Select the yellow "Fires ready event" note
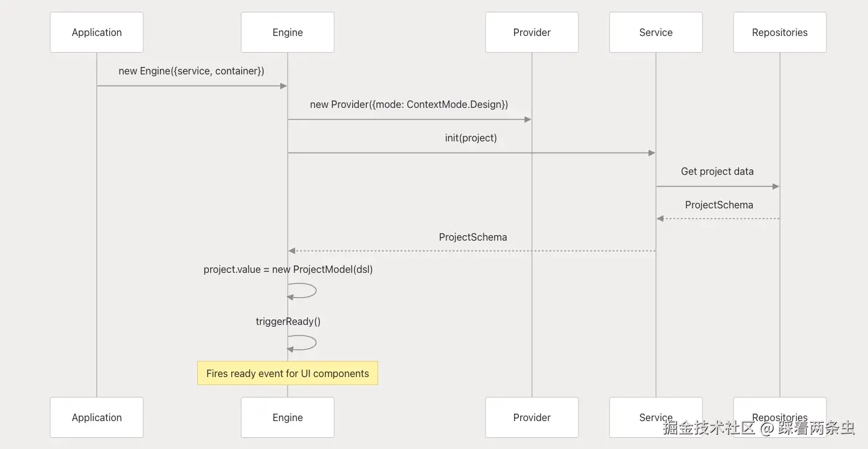The image size is (868, 449). click(288, 373)
